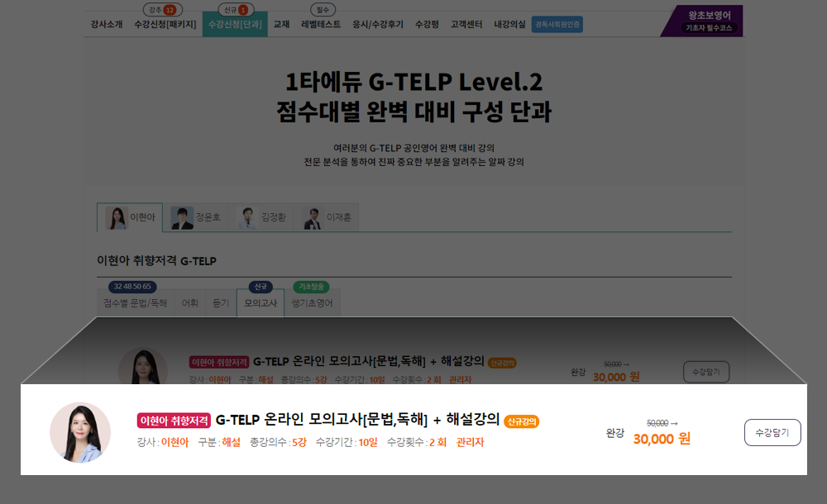Click 이재훈's portrait thumbnail in the instructor tabs
The height and width of the screenshot is (504, 827).
pyautogui.click(x=313, y=218)
